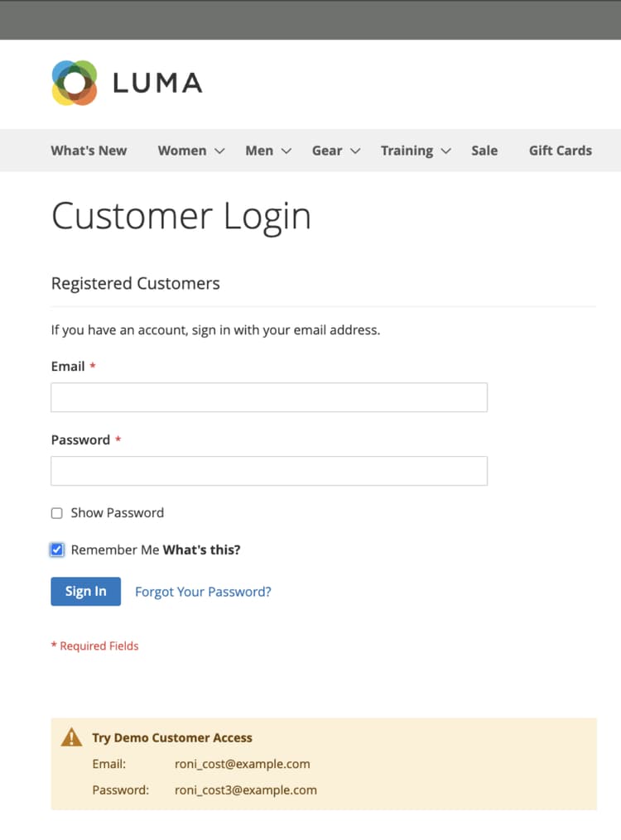Toggle the Show Password checkbox

(x=56, y=513)
